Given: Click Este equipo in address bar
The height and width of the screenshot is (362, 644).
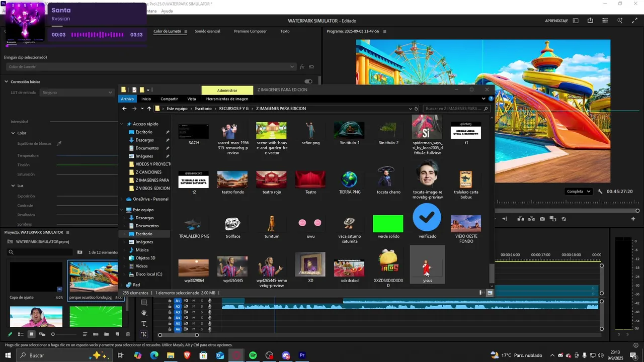Looking at the screenshot, I should (177, 109).
